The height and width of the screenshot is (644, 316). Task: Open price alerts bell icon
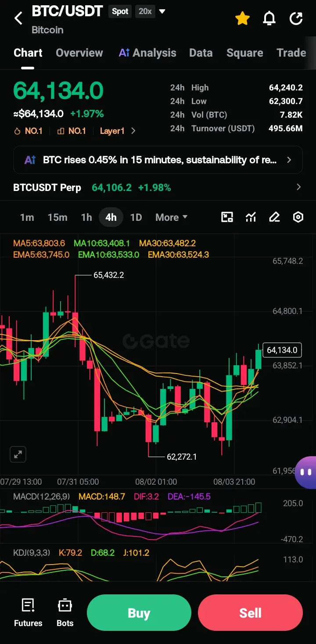(269, 18)
